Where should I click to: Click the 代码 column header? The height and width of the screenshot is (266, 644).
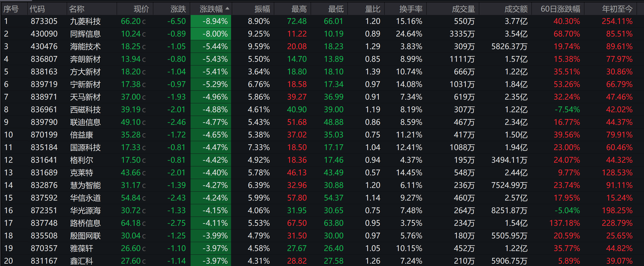coord(37,9)
